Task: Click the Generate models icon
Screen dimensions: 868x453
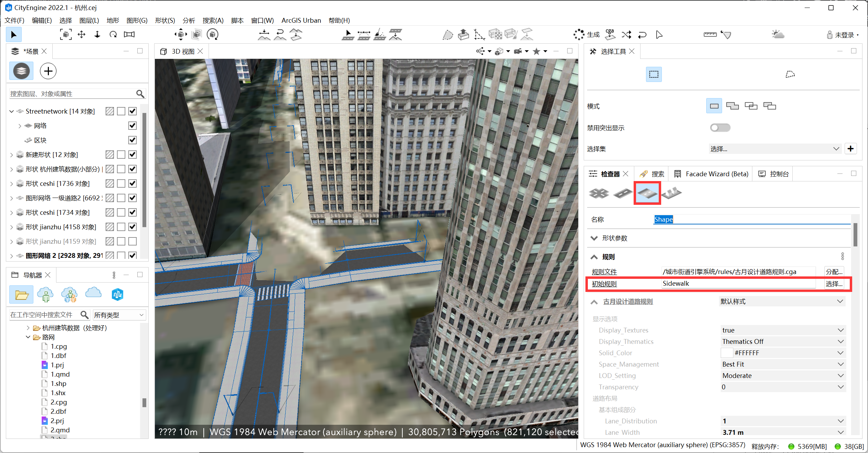Action: [579, 34]
